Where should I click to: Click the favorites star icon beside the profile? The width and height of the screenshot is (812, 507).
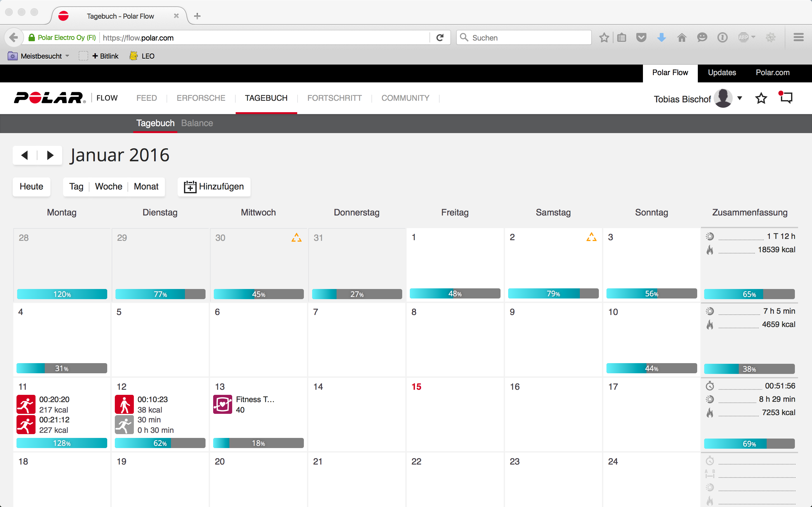point(761,99)
